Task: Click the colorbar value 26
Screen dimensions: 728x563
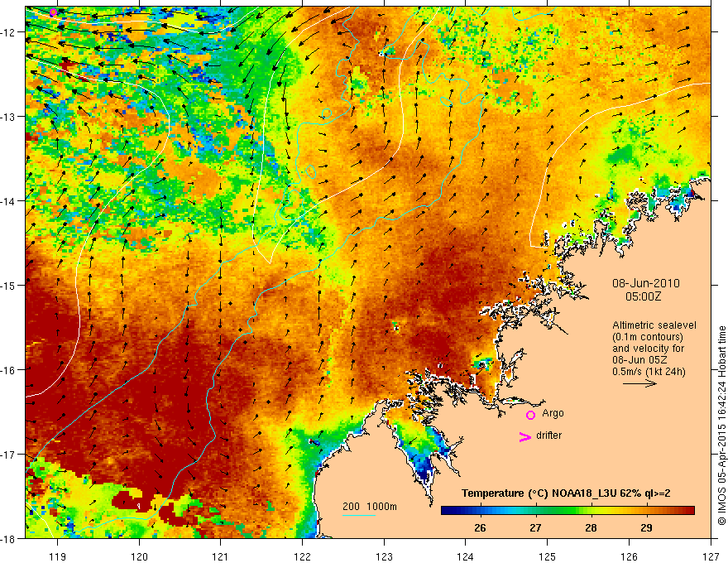Action: (x=480, y=528)
